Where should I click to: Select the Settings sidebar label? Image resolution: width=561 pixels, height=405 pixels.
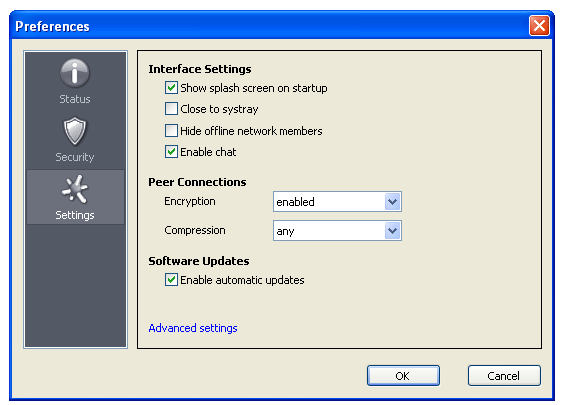tap(75, 215)
